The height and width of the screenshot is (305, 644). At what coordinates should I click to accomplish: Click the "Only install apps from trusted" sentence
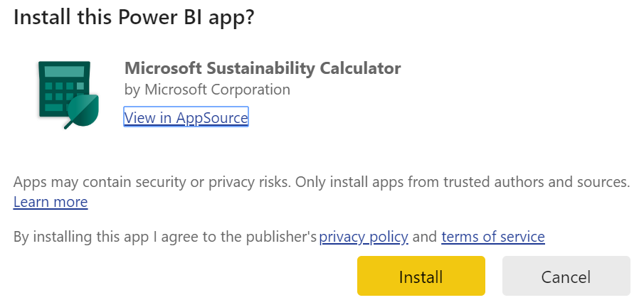pos(463,181)
